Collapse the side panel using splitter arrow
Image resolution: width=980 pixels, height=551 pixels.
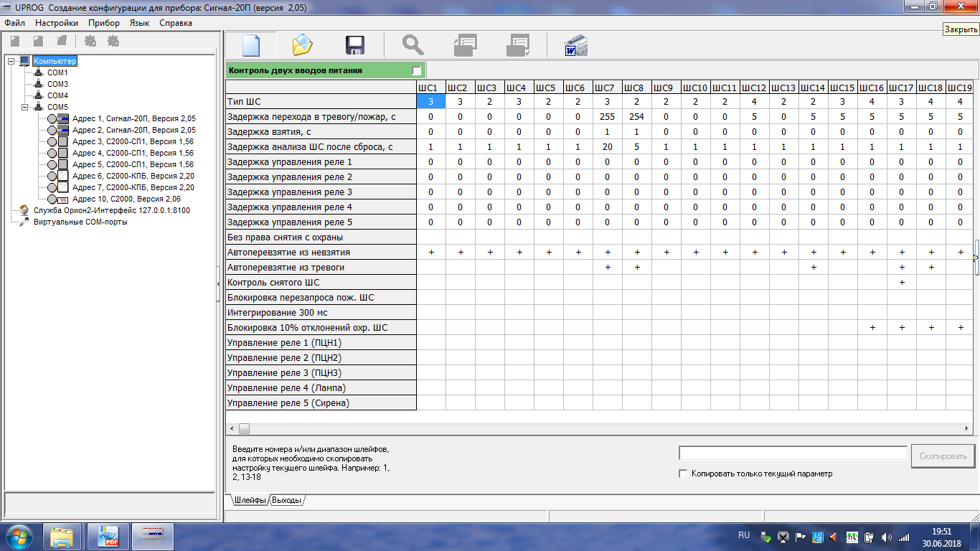[x=219, y=285]
